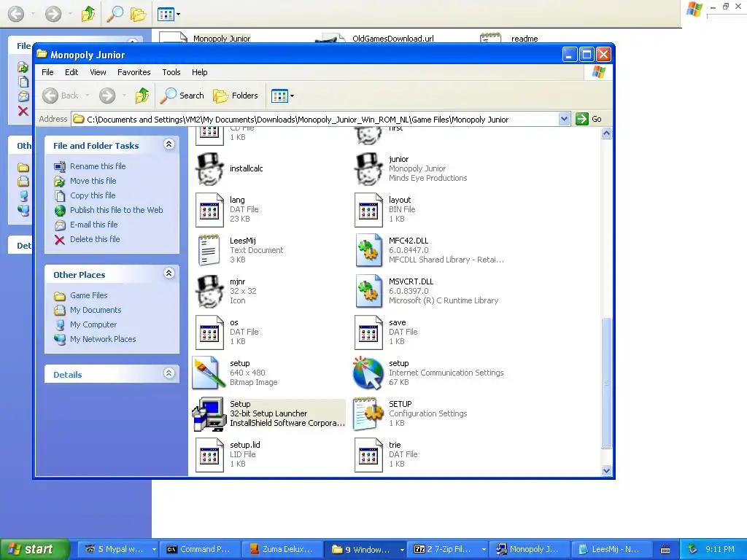Select the mjnr 32 x 32 icon file
Screen dimensions: 747x560
(x=209, y=291)
